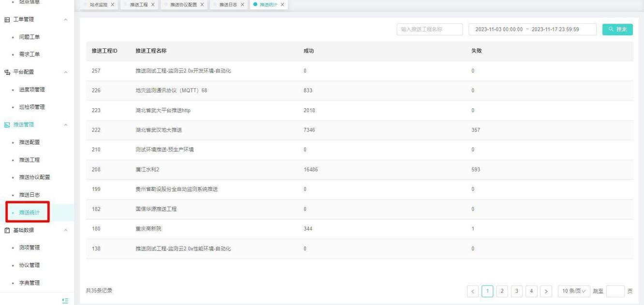Click the 基础数据 clipboard icon

coord(6,230)
